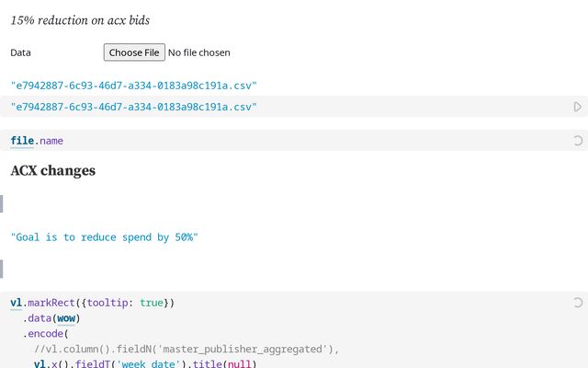
Task: Run the vl.markRect chart cell
Action: point(577,303)
